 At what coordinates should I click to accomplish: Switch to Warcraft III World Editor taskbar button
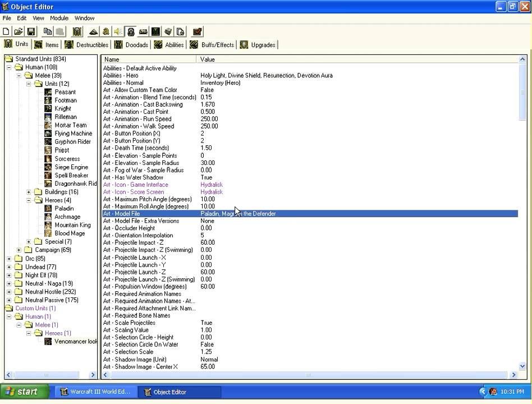(x=95, y=392)
